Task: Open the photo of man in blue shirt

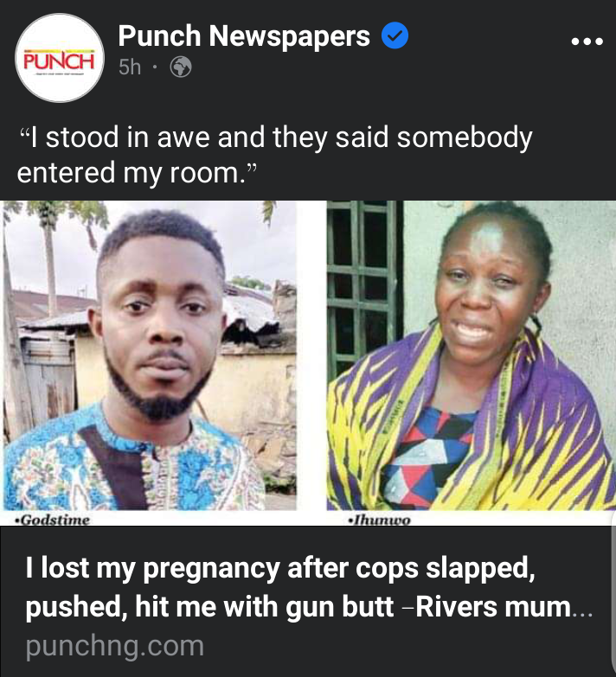Action: (150, 355)
